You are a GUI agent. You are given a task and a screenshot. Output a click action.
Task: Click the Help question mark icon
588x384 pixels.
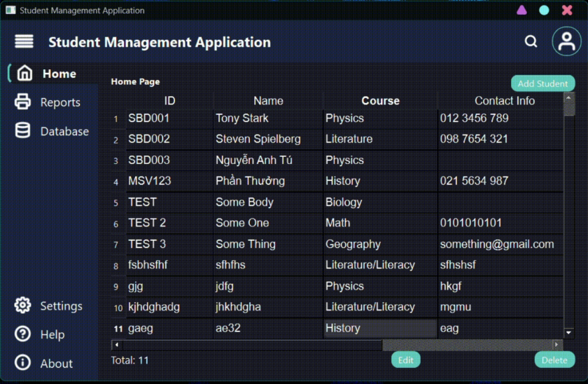(x=22, y=334)
